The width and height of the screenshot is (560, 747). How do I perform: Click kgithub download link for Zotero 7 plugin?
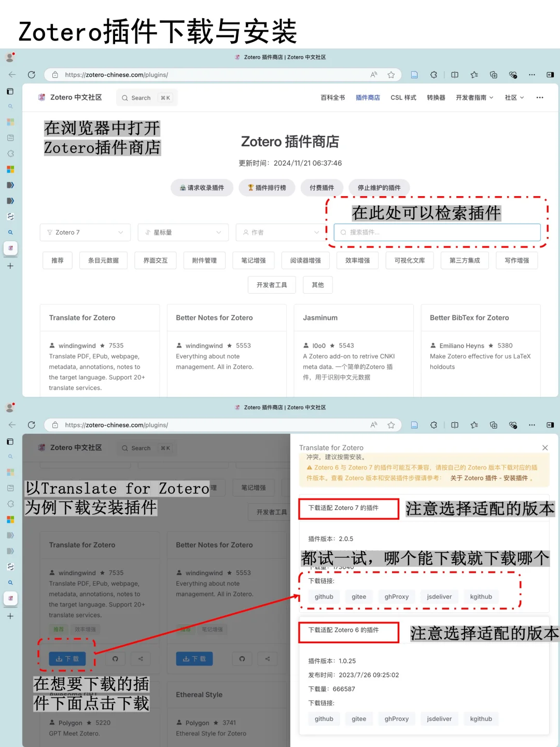point(481,597)
